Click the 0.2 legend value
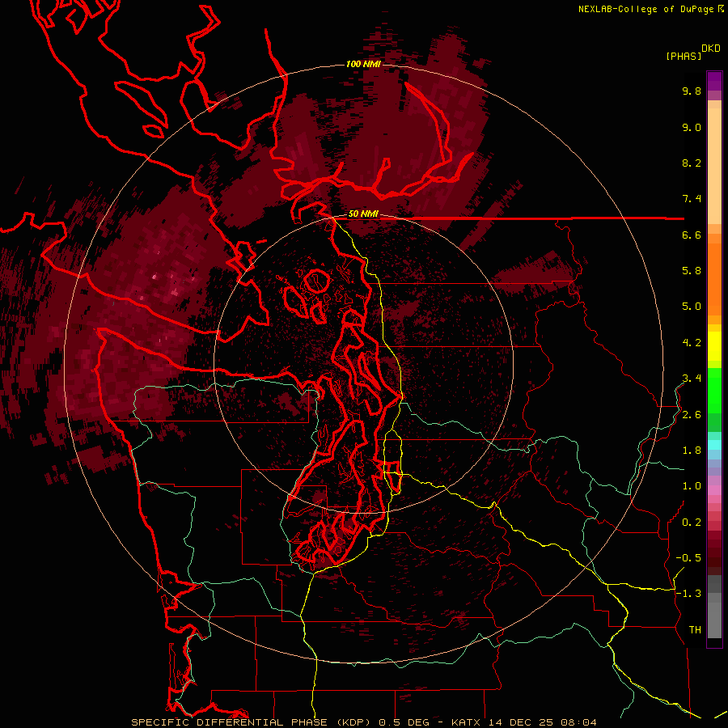Image resolution: width=728 pixels, height=728 pixels. (692, 523)
